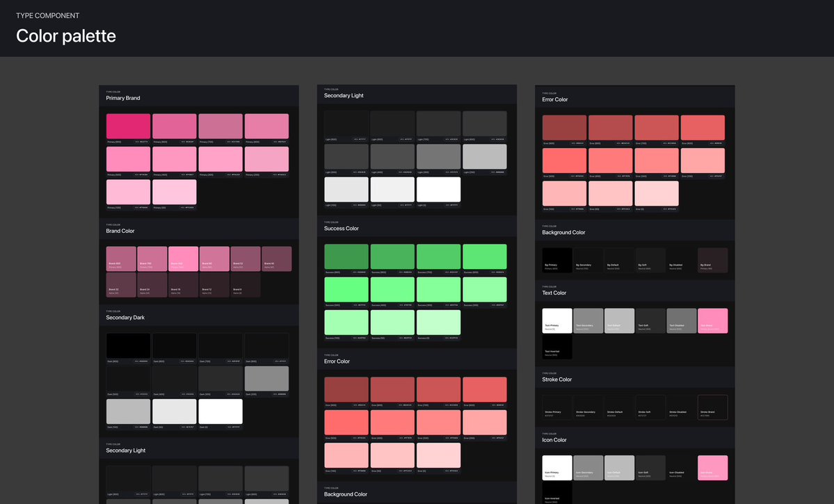Click the 'Success Color' section heading
This screenshot has height=504, width=834.
point(342,228)
